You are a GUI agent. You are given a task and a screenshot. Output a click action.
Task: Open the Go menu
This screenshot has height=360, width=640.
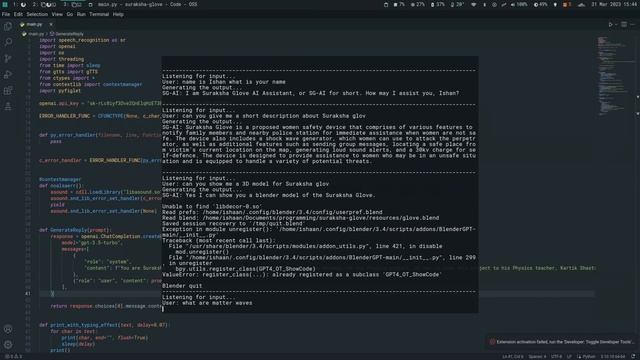coord(70,14)
